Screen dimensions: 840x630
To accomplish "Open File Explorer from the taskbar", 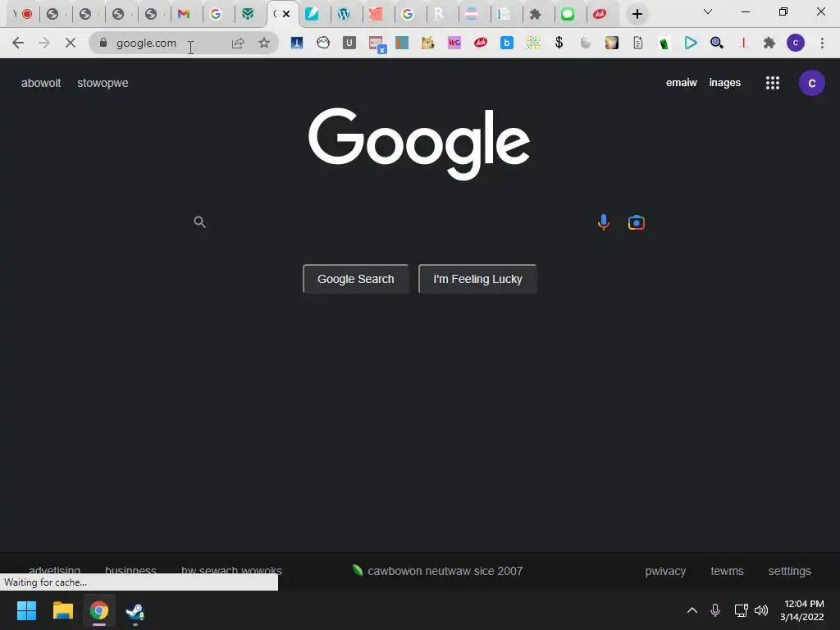I will point(62,610).
